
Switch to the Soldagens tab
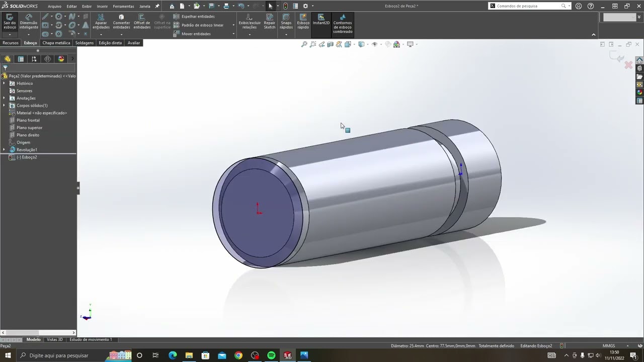click(85, 43)
